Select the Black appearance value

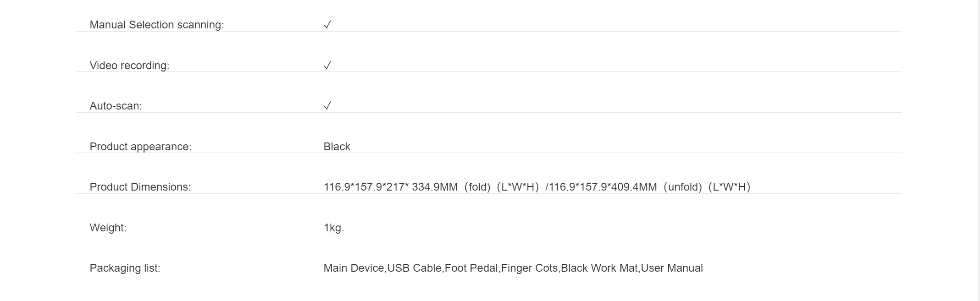(x=337, y=147)
